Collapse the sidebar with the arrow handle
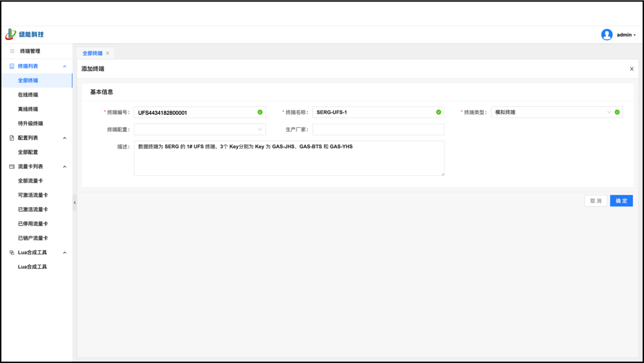 click(x=75, y=203)
